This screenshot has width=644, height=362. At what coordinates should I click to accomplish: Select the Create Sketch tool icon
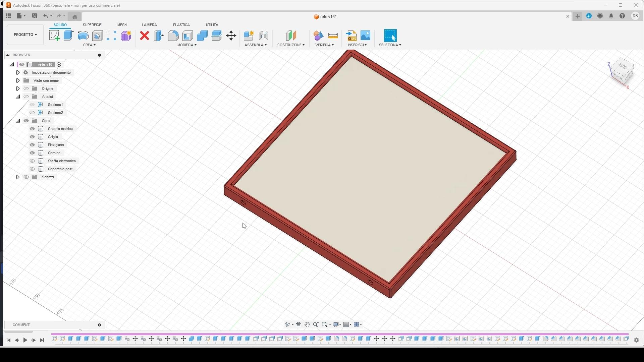point(54,36)
